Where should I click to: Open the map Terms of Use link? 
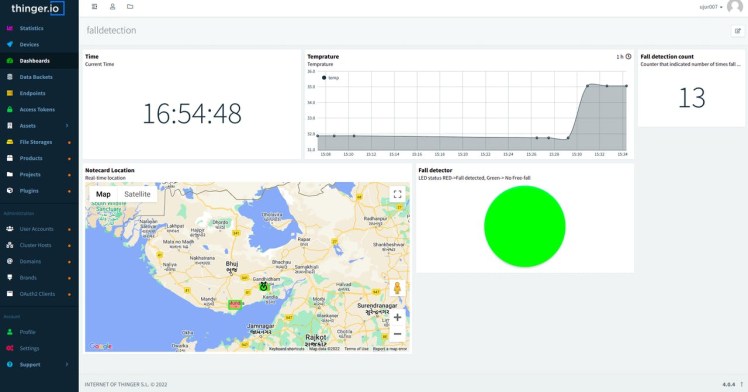356,349
